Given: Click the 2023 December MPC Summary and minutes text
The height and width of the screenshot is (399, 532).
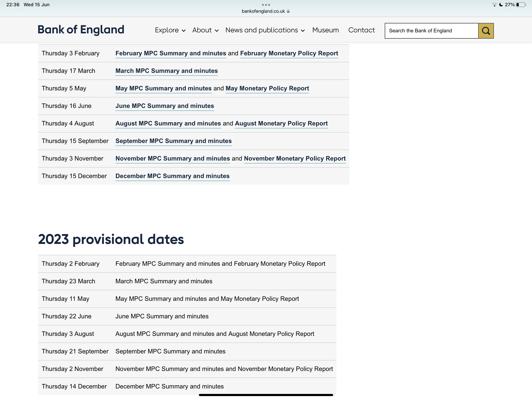Looking at the screenshot, I should [170, 387].
